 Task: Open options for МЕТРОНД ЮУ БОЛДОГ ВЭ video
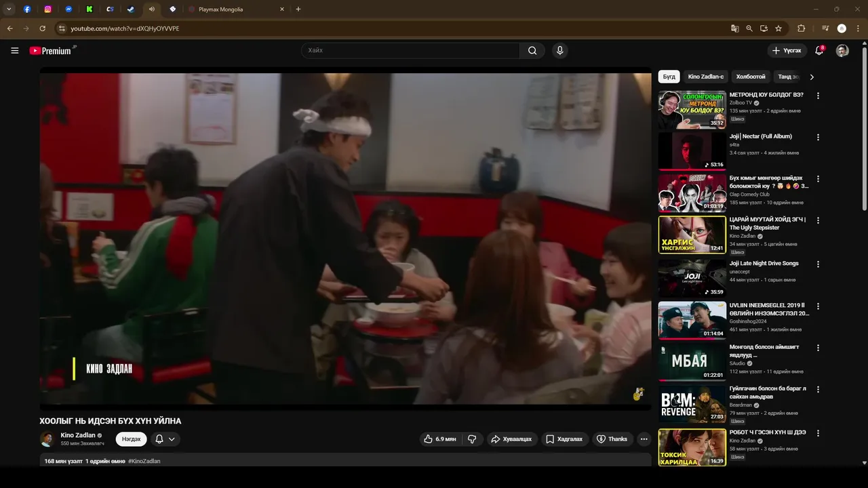(x=818, y=96)
